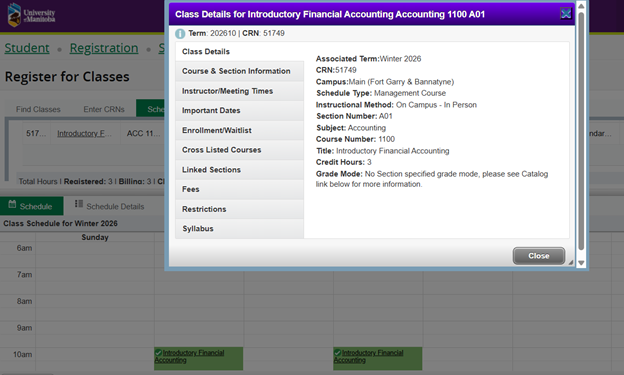The image size is (624, 375).
Task: Click the Sunday column header
Action: [95, 237]
